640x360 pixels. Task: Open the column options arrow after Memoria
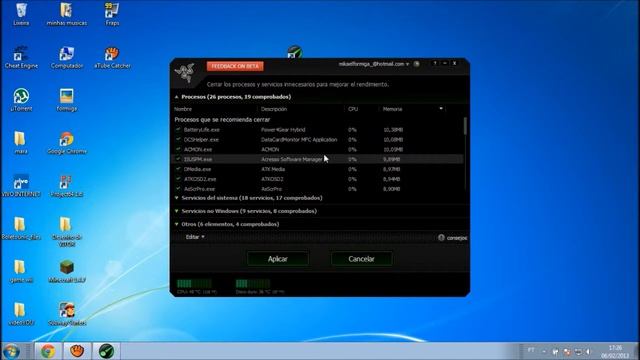click(x=441, y=109)
